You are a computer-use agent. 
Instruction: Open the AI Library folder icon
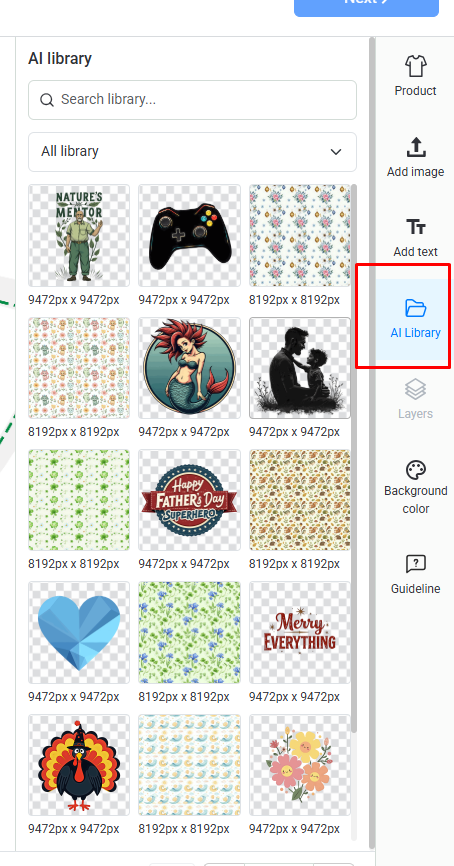[x=415, y=308]
